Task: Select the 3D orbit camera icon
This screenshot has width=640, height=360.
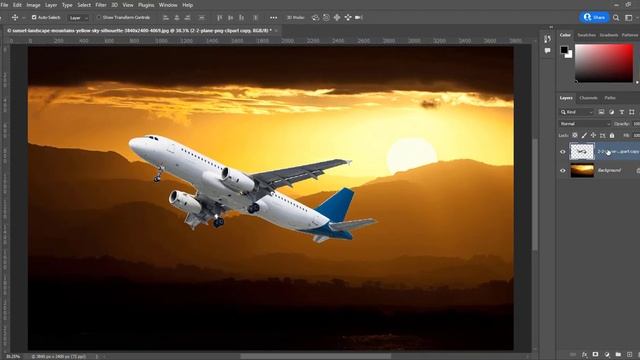Action: pyautogui.click(x=316, y=18)
